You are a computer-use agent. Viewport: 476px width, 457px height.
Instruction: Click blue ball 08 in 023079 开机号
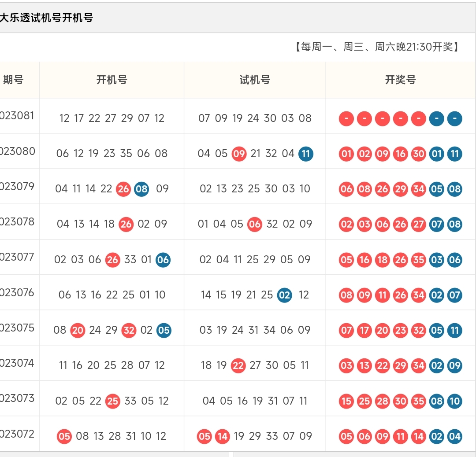pyautogui.click(x=141, y=189)
